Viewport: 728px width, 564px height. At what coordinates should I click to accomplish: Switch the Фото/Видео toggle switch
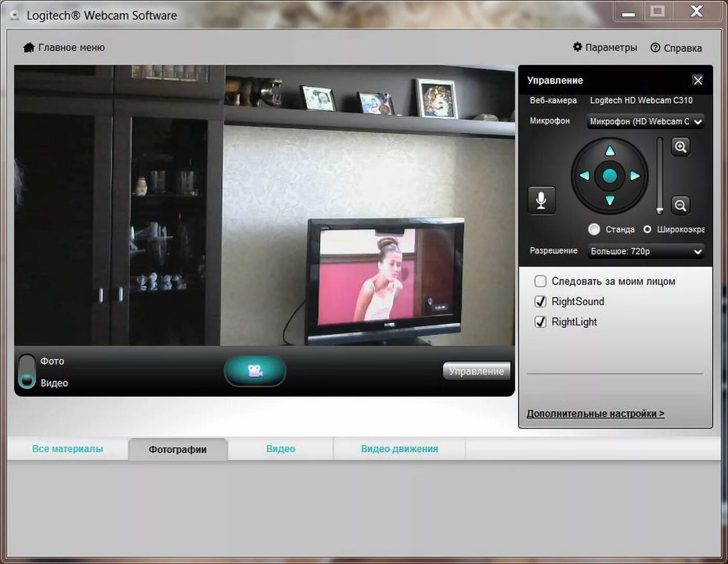point(27,371)
